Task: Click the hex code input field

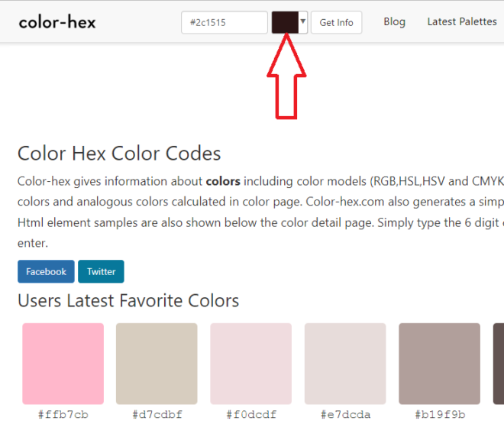Action: 225,22
